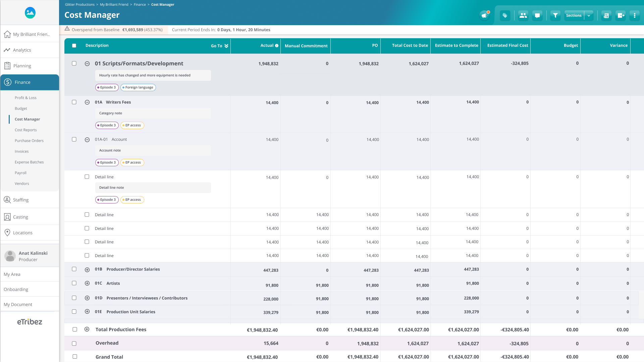Expand the 01C Artists category
Viewport: 644px width, 362px height.
(x=87, y=283)
